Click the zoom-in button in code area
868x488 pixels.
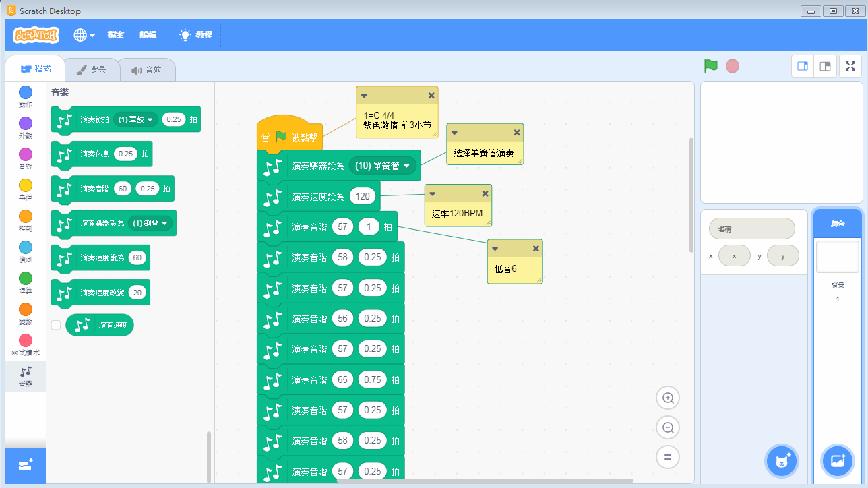(667, 398)
